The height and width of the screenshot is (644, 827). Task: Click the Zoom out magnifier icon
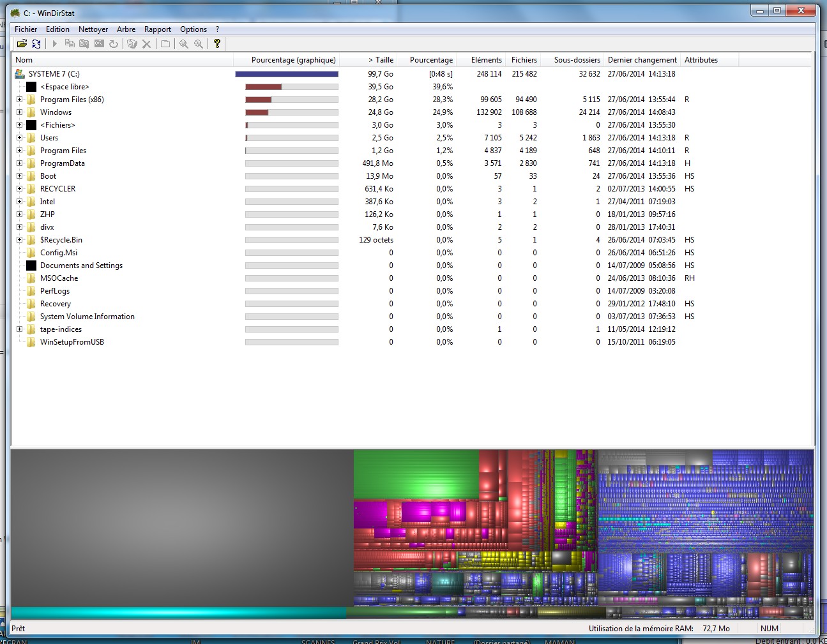(x=199, y=43)
